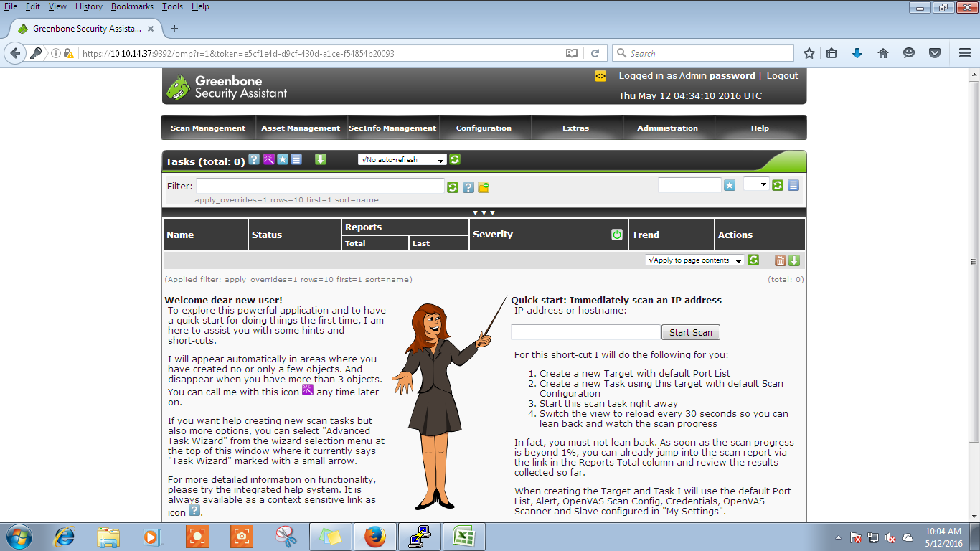Click bulk export green arrow below Actions
Viewport: 980px width, 551px height.
pyautogui.click(x=794, y=260)
